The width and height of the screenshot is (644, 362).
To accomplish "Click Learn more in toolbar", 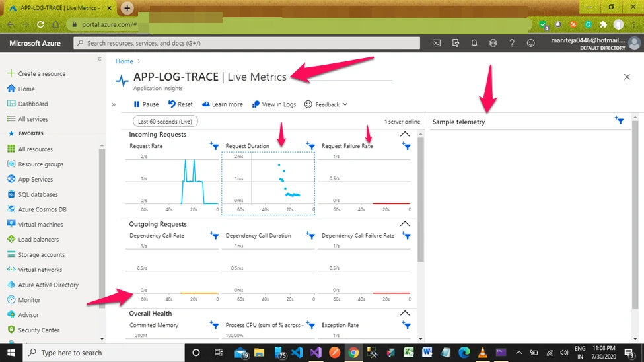I will click(222, 104).
